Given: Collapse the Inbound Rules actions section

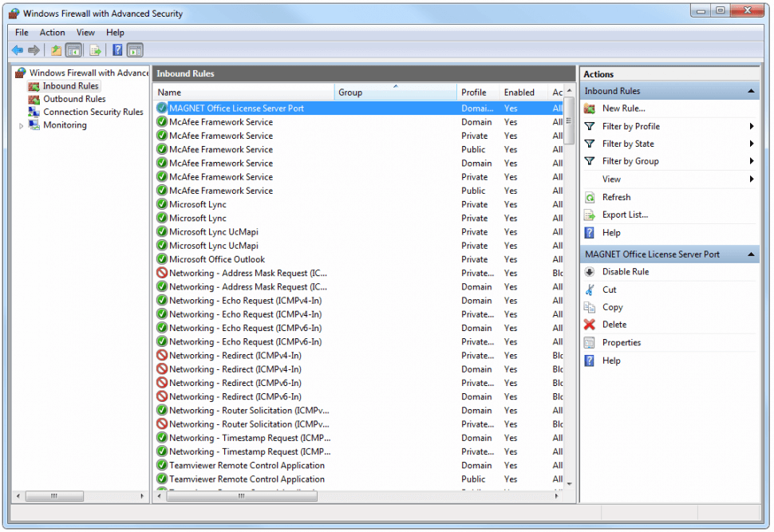Looking at the screenshot, I should click(751, 91).
